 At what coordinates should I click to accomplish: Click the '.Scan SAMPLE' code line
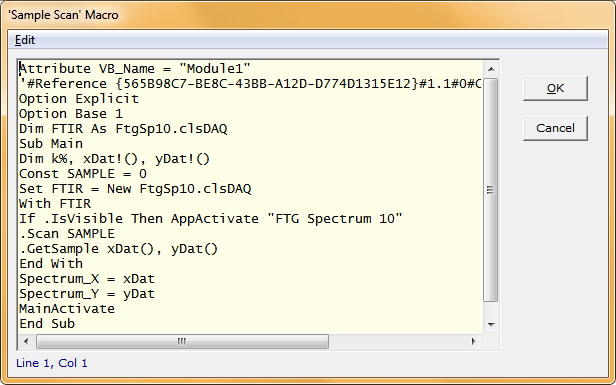point(67,234)
